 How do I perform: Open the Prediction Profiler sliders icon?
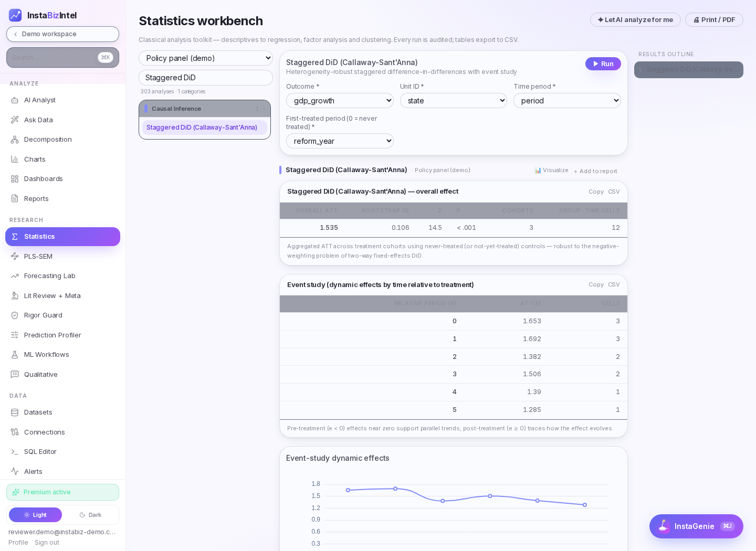(15, 335)
